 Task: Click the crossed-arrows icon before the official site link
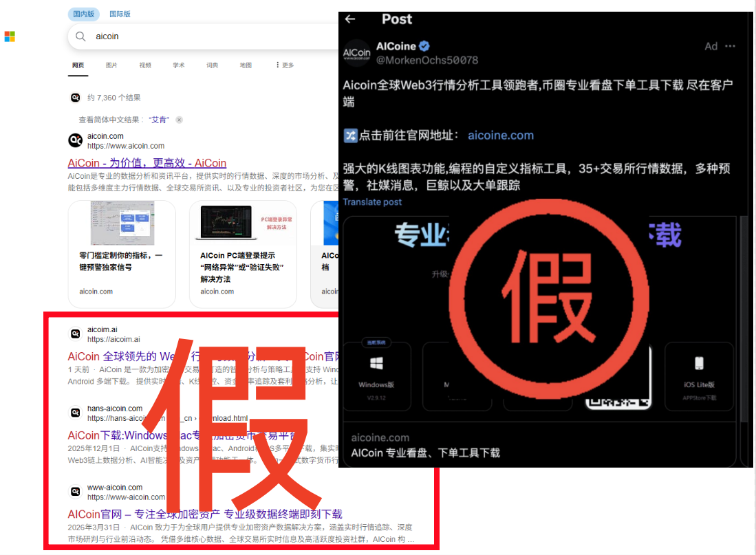point(350,135)
